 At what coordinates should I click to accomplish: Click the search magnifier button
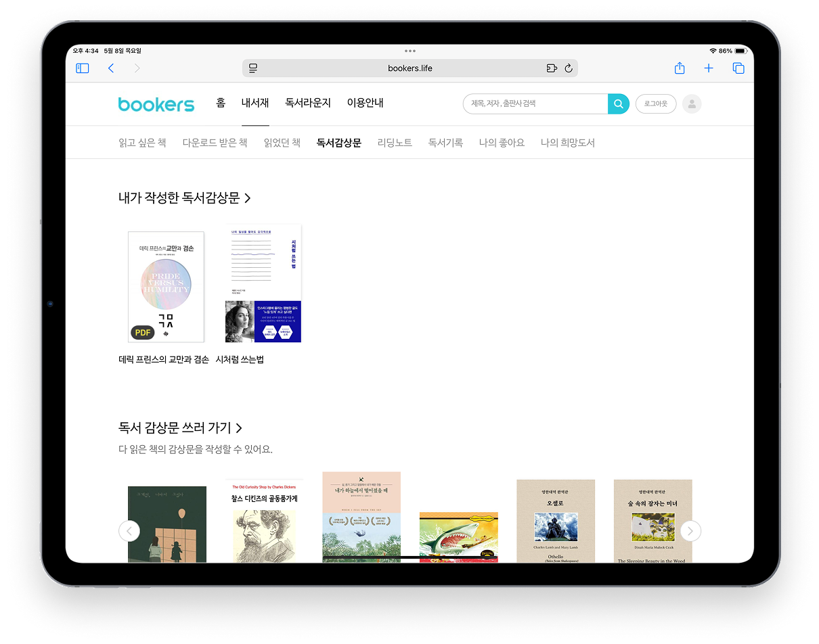point(618,103)
